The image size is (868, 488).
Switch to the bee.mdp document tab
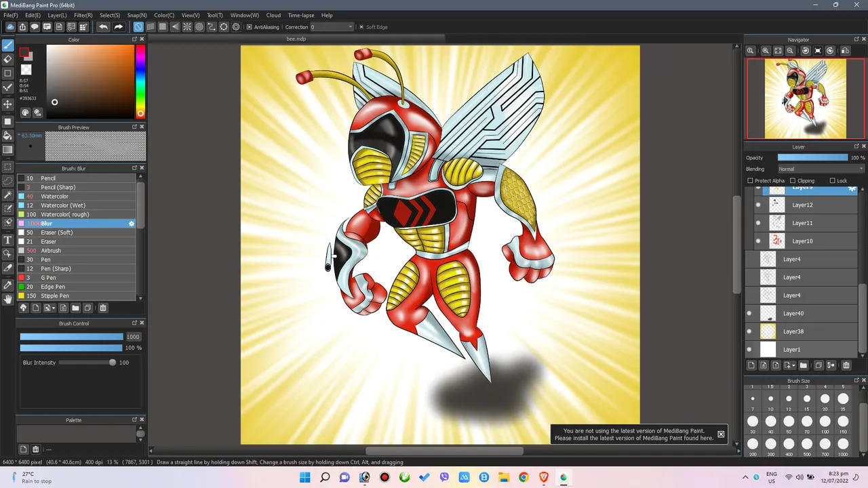[296, 39]
